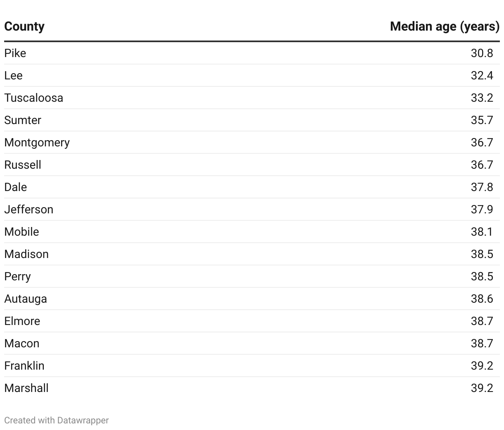Select the Mobile county cell

click(22, 232)
